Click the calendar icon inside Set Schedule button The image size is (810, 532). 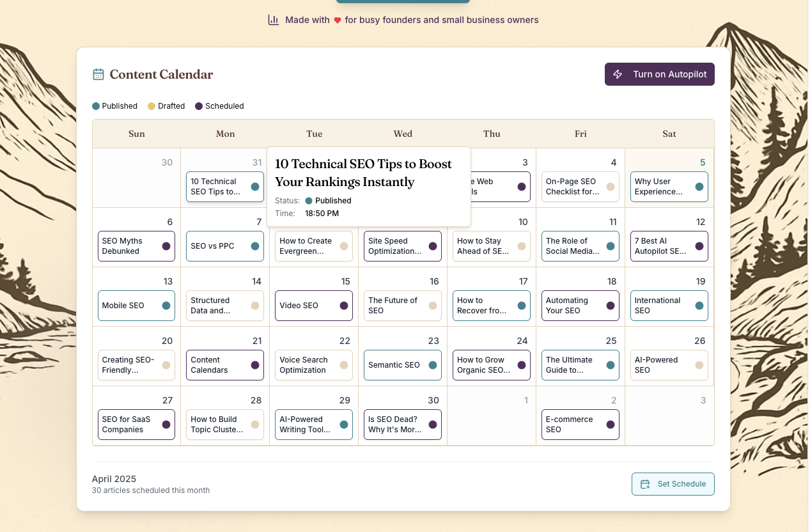[646, 484]
